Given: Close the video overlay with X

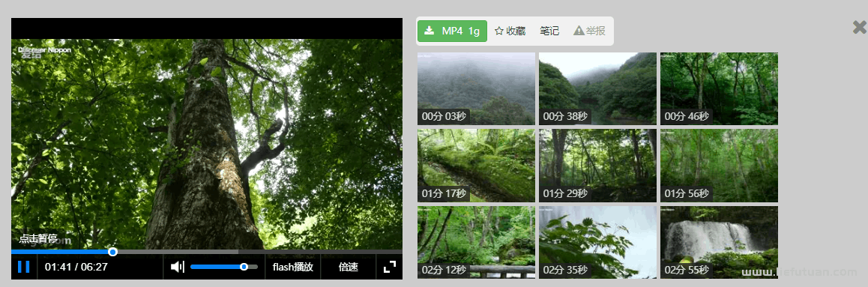Looking at the screenshot, I should (x=860, y=27).
